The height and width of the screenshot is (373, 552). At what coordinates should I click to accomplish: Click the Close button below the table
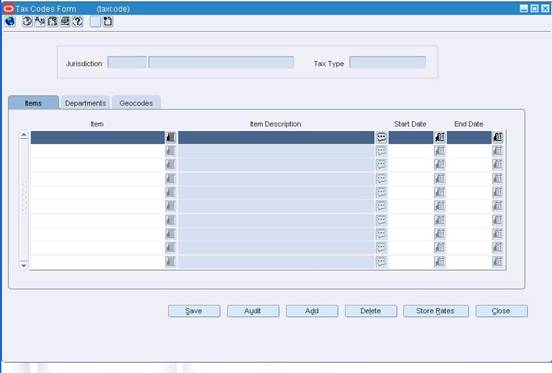click(x=501, y=311)
